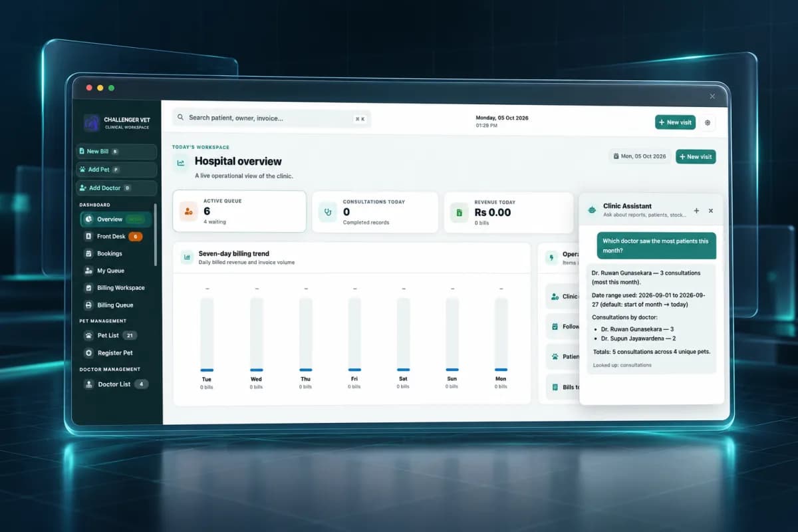Focus the Search patient, owner, invoice field
Image resolution: width=798 pixels, height=532 pixels.
click(272, 118)
